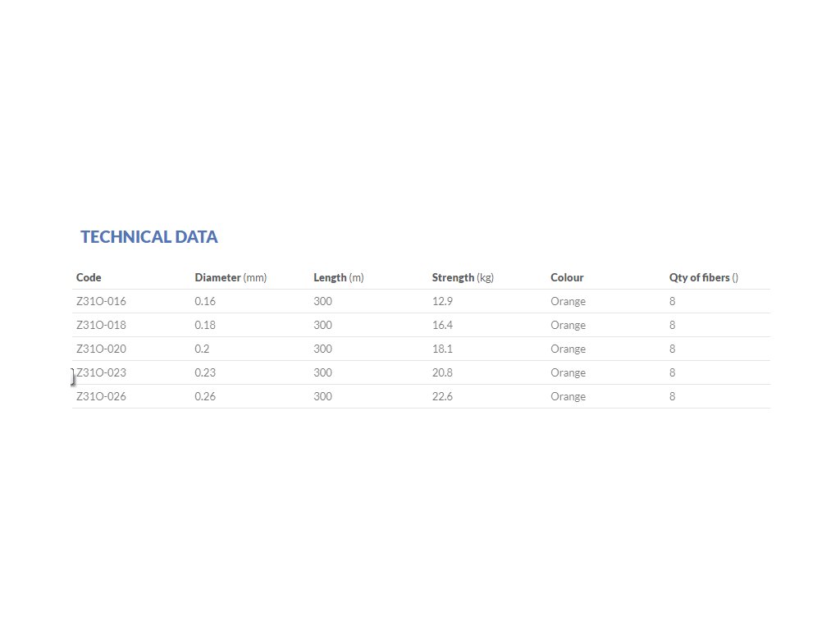Click the Strength column header
The width and height of the screenshot is (840, 630).
click(454, 277)
